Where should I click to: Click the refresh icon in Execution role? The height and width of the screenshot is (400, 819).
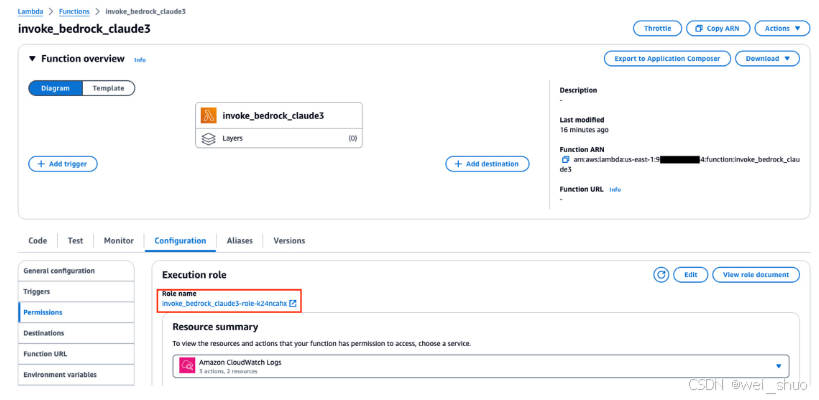tap(661, 275)
